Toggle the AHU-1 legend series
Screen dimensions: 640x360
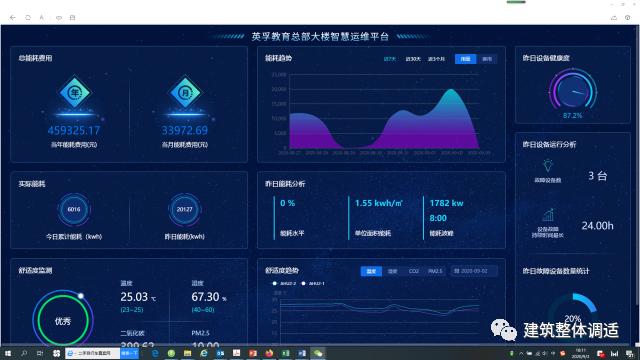pyautogui.click(x=313, y=283)
